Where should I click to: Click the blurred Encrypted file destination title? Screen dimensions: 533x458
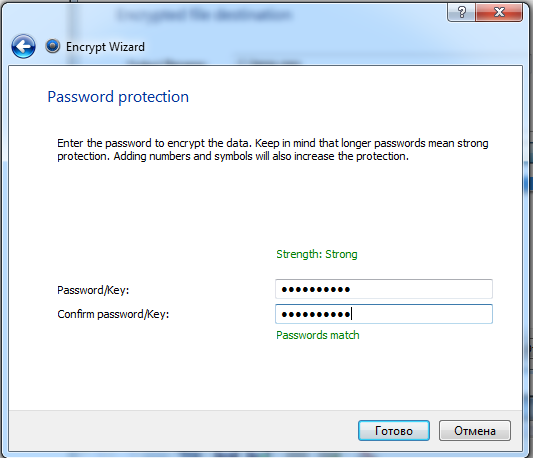point(204,15)
